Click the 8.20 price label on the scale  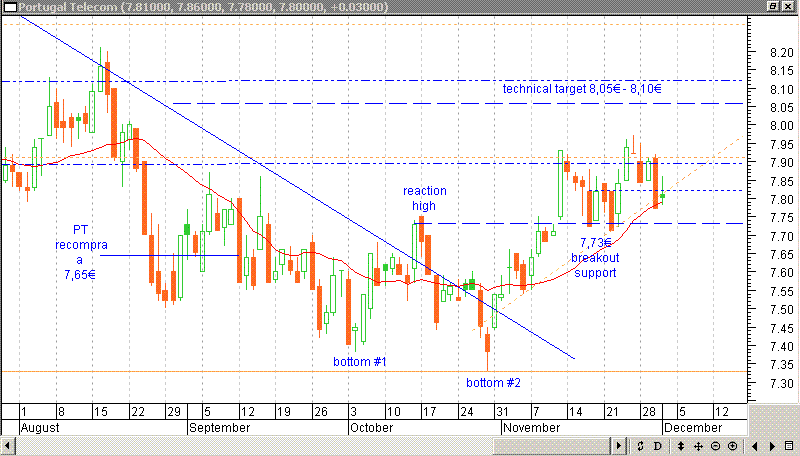click(x=782, y=53)
